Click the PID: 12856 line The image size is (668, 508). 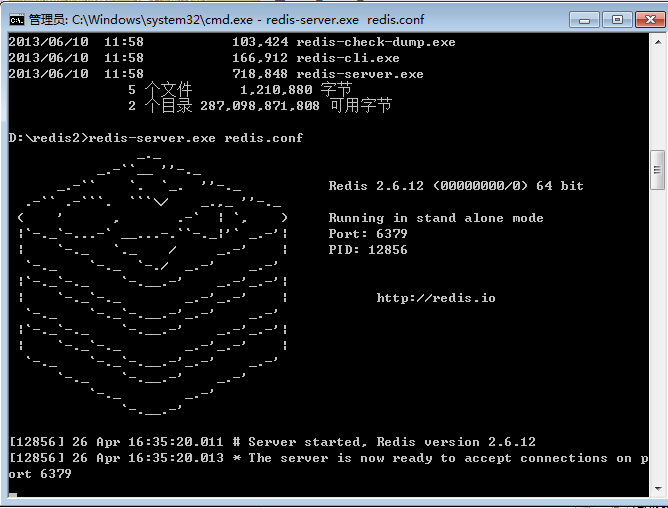point(368,250)
